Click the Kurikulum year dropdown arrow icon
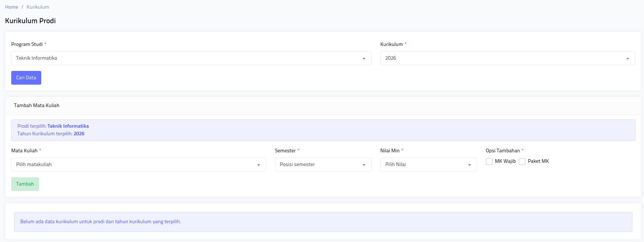The height and width of the screenshot is (242, 644). pyautogui.click(x=627, y=59)
